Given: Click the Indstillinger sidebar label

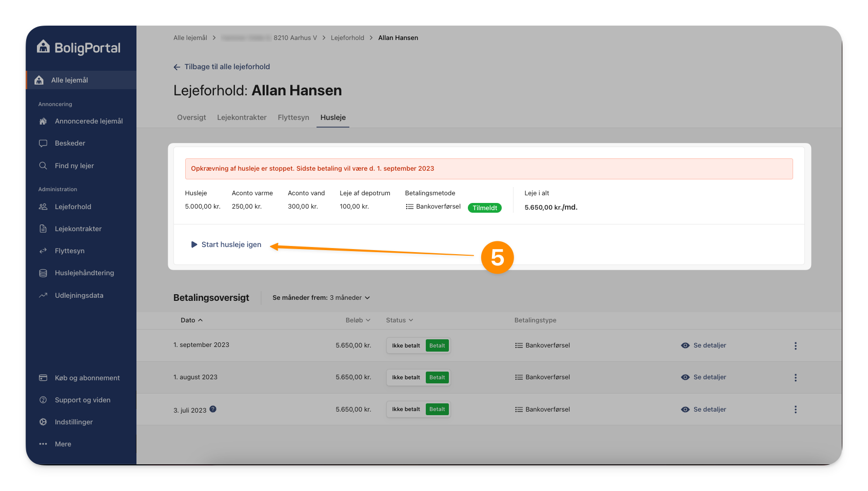Looking at the screenshot, I should pos(74,422).
